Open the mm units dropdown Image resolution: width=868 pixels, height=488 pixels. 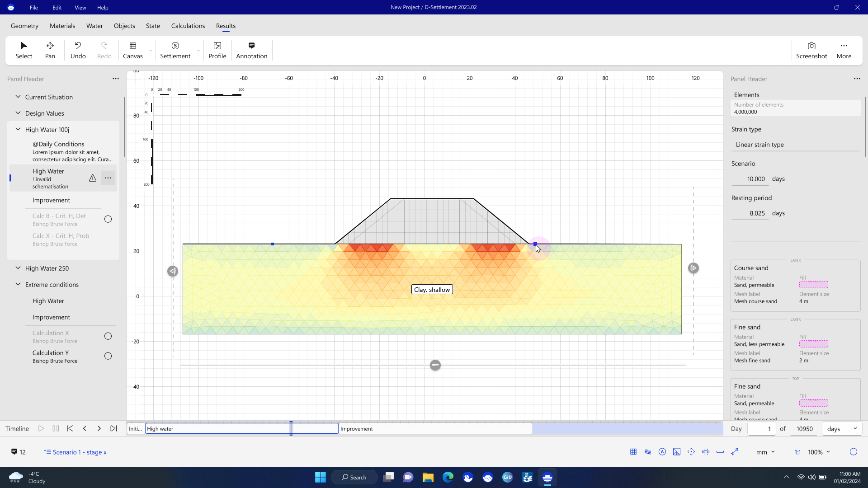click(x=766, y=452)
